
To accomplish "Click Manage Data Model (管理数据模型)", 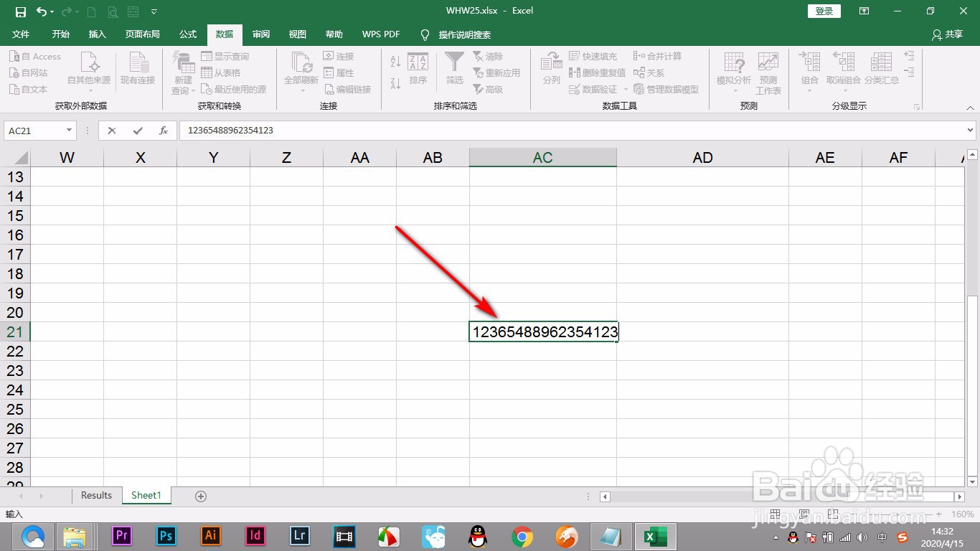I will click(x=666, y=90).
